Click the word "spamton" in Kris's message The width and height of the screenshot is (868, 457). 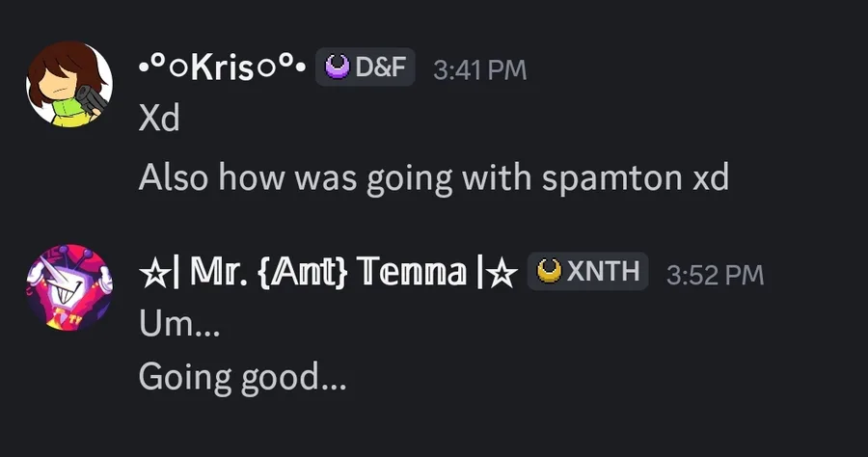click(612, 179)
